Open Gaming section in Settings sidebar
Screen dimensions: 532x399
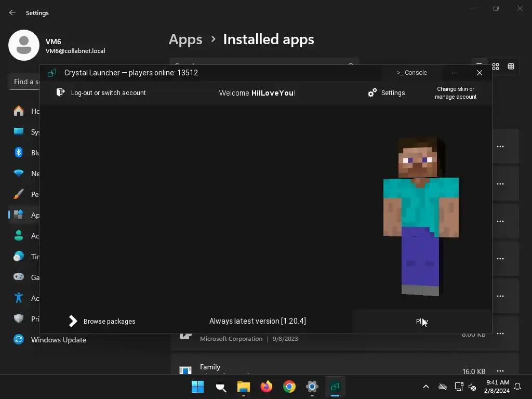pyautogui.click(x=24, y=277)
